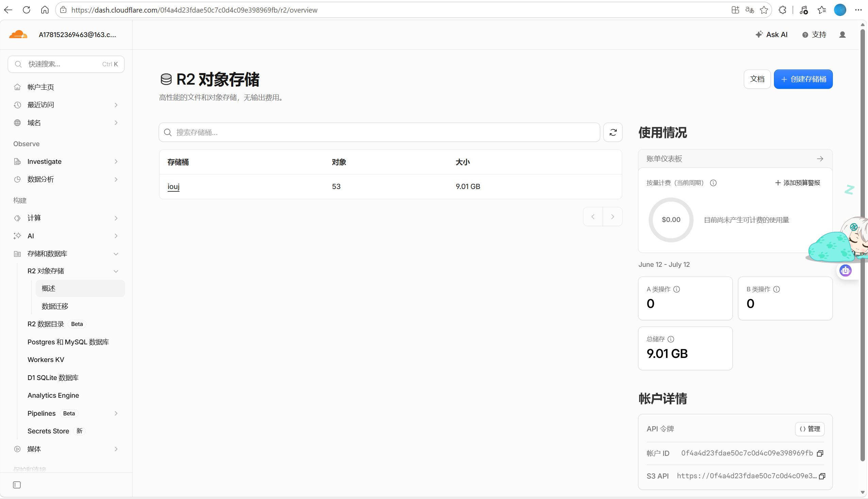Bookmark this page with the star icon

pyautogui.click(x=764, y=10)
